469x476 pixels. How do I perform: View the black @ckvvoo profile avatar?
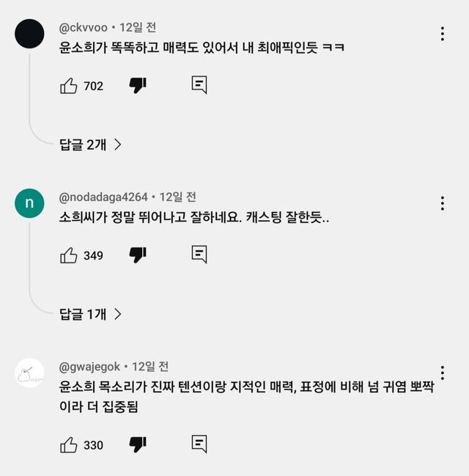29,34
